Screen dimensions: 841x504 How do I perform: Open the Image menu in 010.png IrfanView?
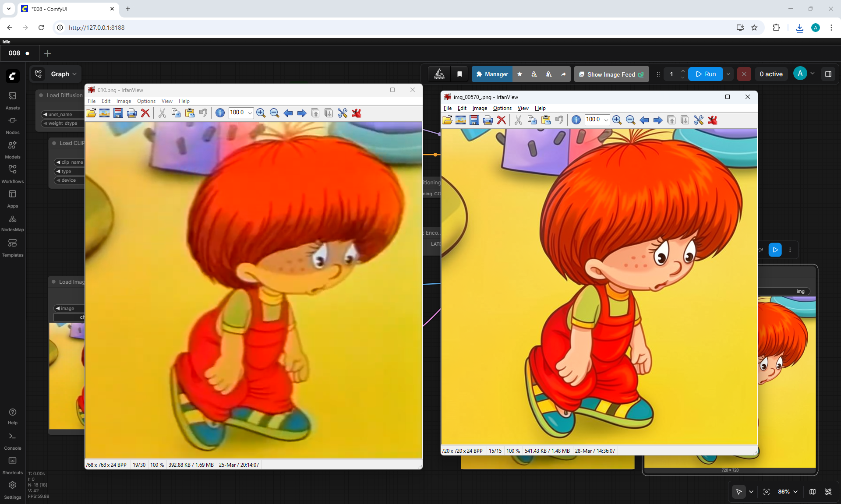click(124, 101)
